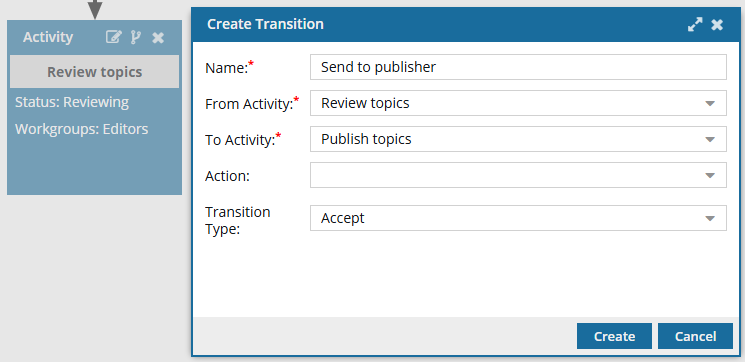
Task: Click the Workgroups: Editors text
Action: pyautogui.click(x=81, y=129)
